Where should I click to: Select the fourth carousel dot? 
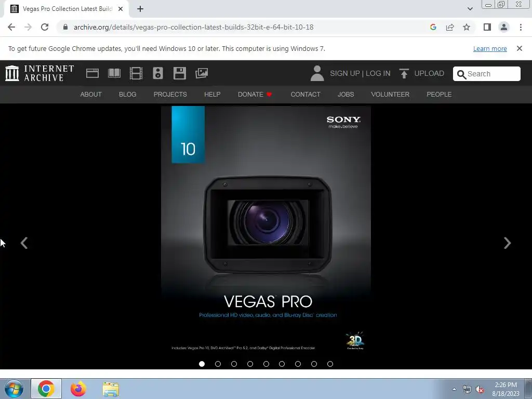coord(250,364)
